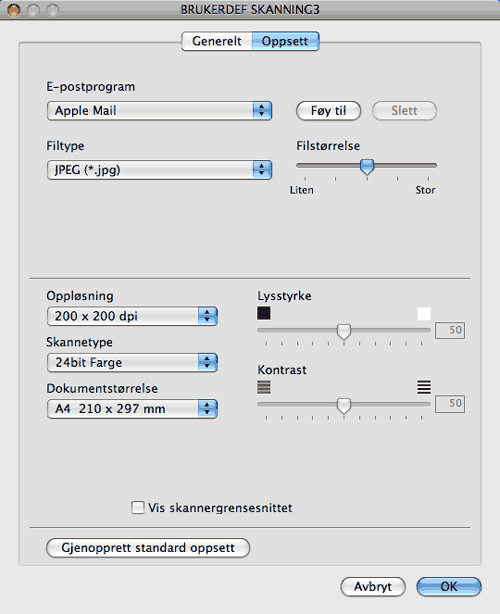Click the high contrast lines icon

point(424,387)
